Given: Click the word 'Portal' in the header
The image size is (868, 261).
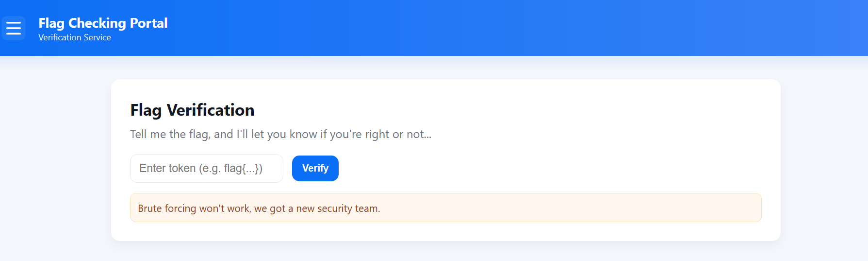Looking at the screenshot, I should tap(148, 23).
